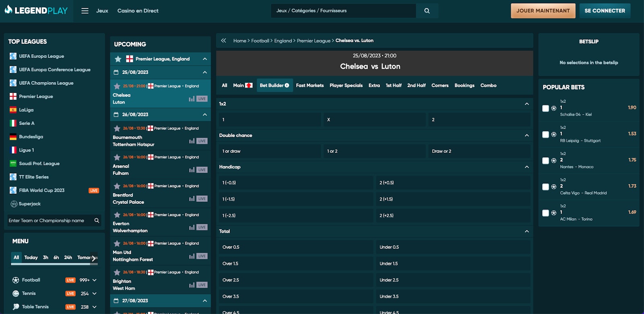Click the search magnifier icon in header
644x314 pixels.
427,11
